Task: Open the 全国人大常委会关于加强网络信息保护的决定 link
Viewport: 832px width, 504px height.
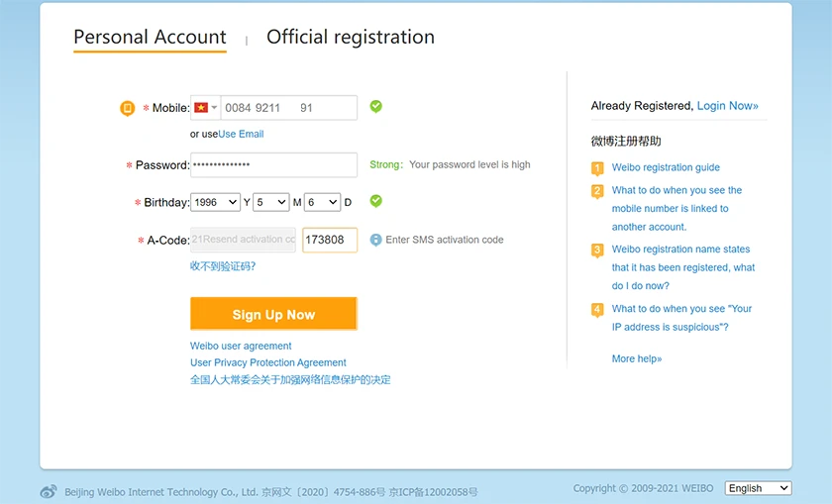Action: [x=290, y=380]
